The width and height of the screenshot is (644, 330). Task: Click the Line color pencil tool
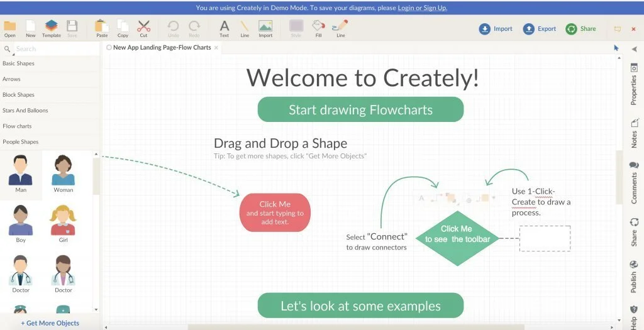coord(340,25)
